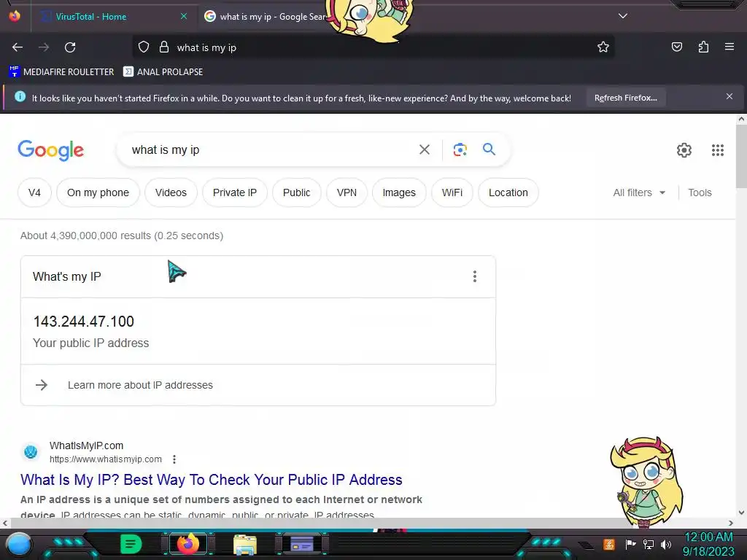Select the WiFi filter chip
Viewport: 747px width, 560px height.
click(452, 192)
